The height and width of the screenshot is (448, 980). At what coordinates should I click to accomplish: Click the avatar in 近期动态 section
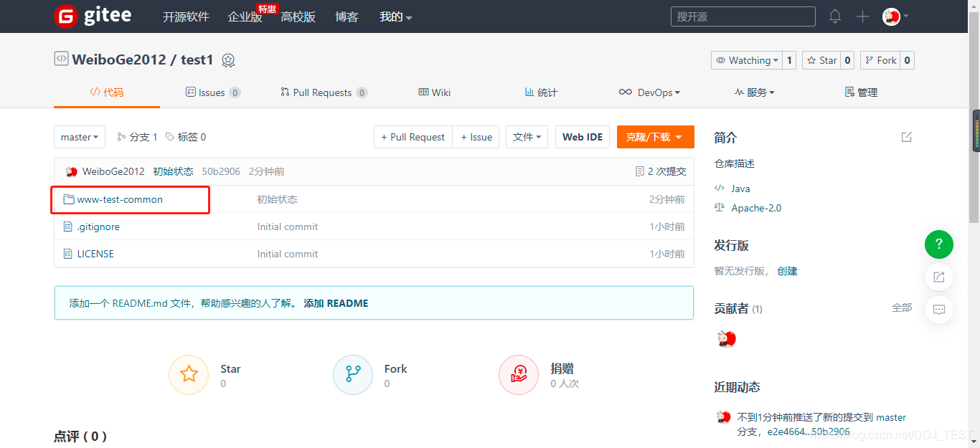coord(723,417)
